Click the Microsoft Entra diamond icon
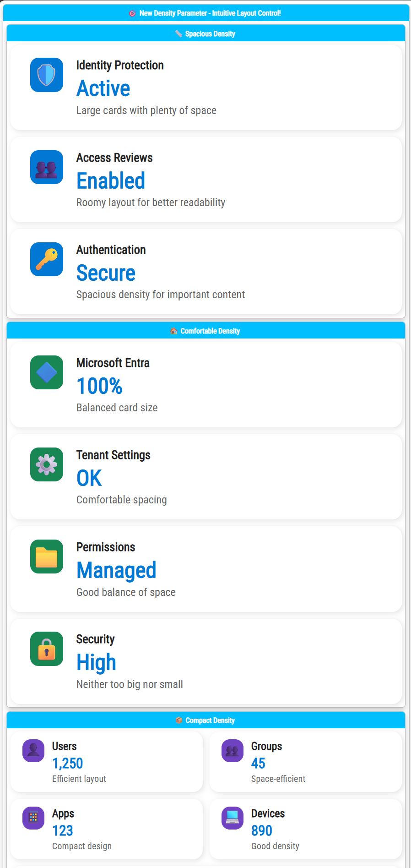Screen dimensions: 411x868 click(47, 372)
